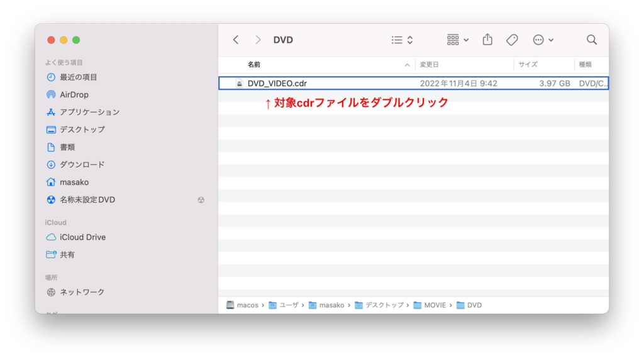Click MOVIE in the path bar
Viewport: 644px width, 360px height.
click(x=430, y=305)
